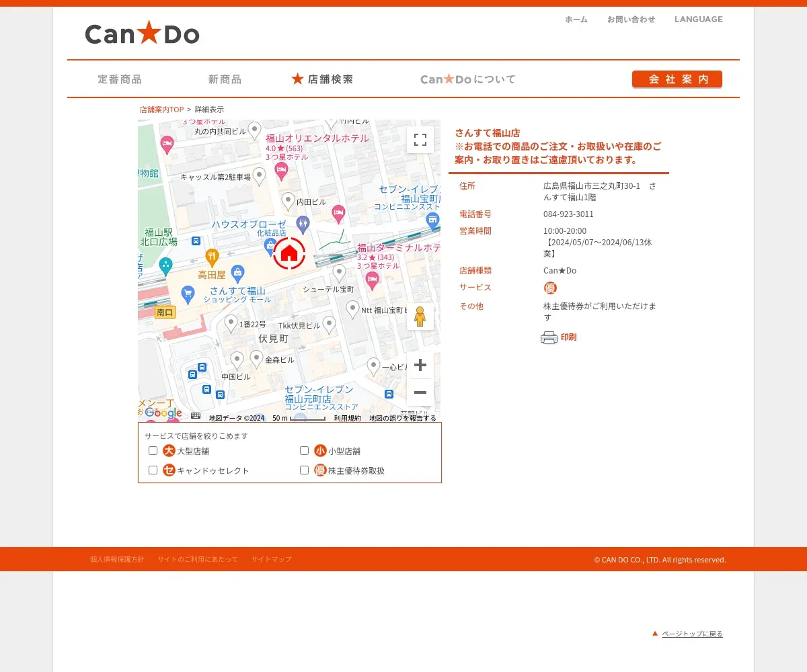This screenshot has width=807, height=672.
Task: Open the 店舗検索 menu
Action: [322, 79]
